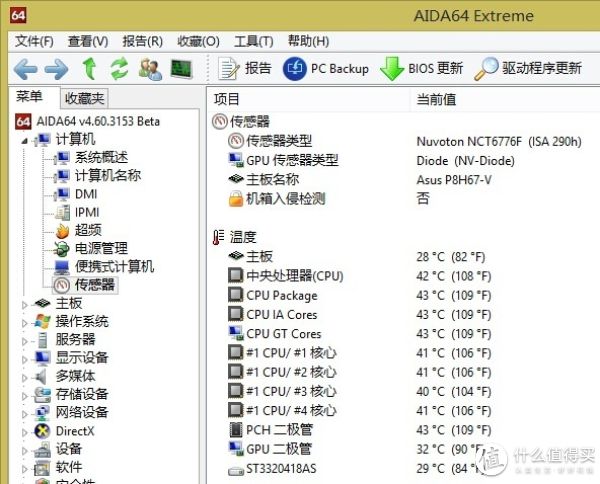Expand the 显示设备 tree node
The height and width of the screenshot is (484, 600).
point(24,360)
